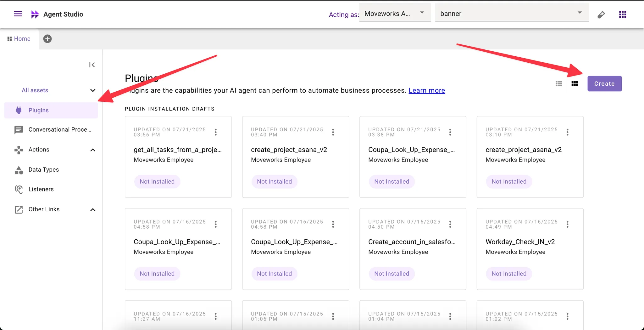
Task: Open options for 11:27 AM card
Action: 216,316
